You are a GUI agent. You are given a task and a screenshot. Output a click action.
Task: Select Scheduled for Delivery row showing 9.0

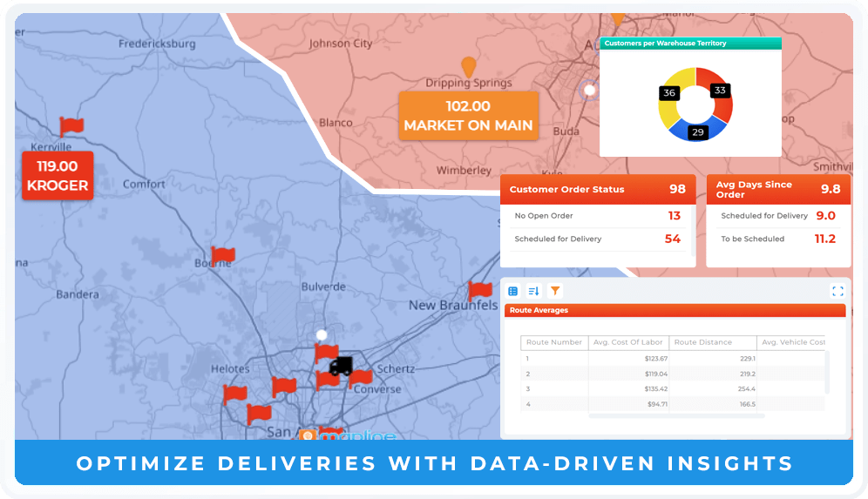coord(777,216)
